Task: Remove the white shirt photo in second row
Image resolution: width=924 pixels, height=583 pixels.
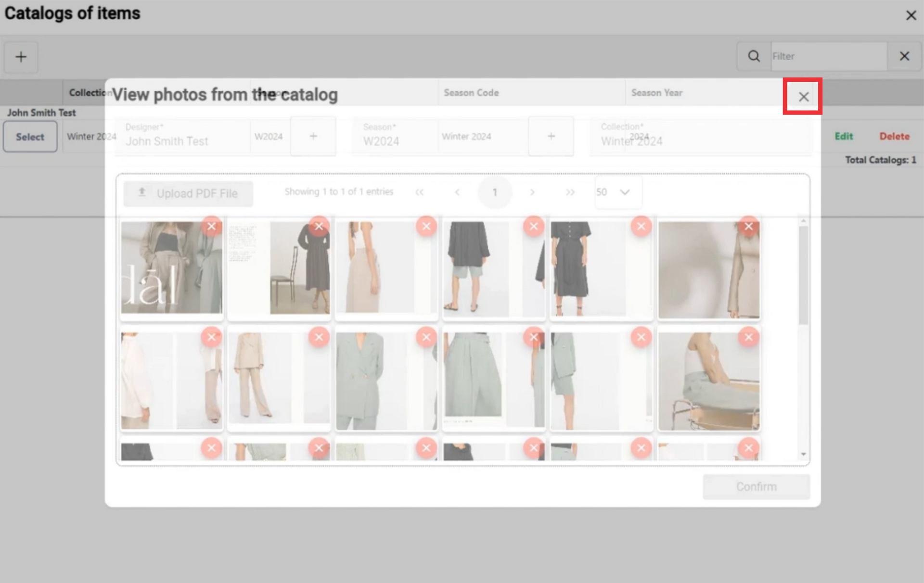Action: pos(212,337)
